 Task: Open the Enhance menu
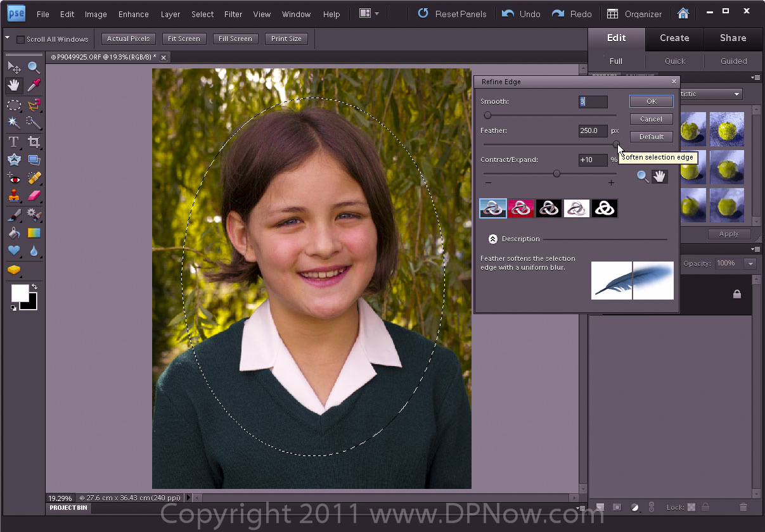(134, 14)
